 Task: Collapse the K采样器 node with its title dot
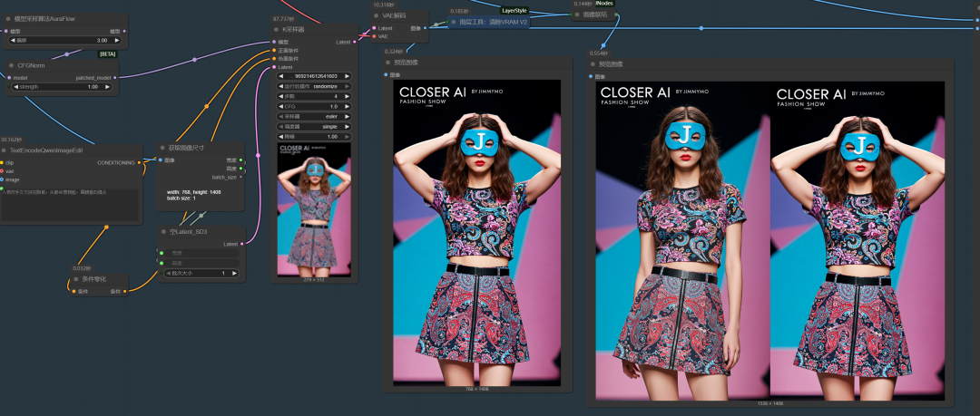[277, 30]
